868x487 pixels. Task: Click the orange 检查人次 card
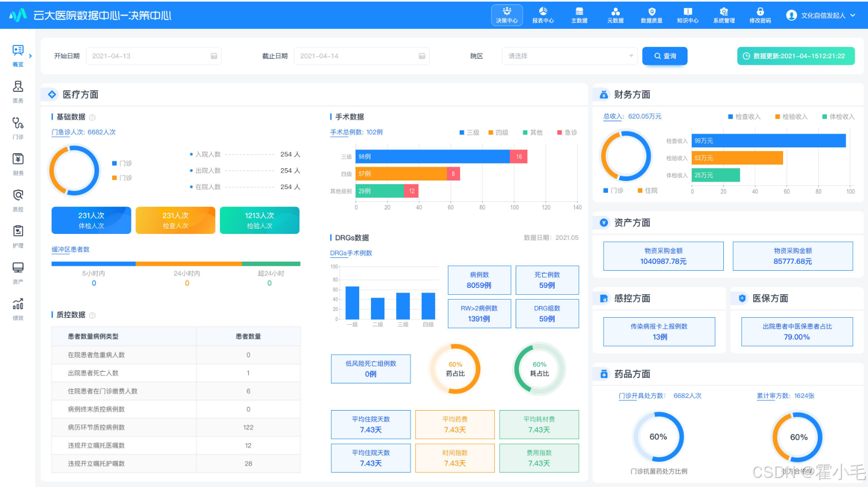(176, 220)
